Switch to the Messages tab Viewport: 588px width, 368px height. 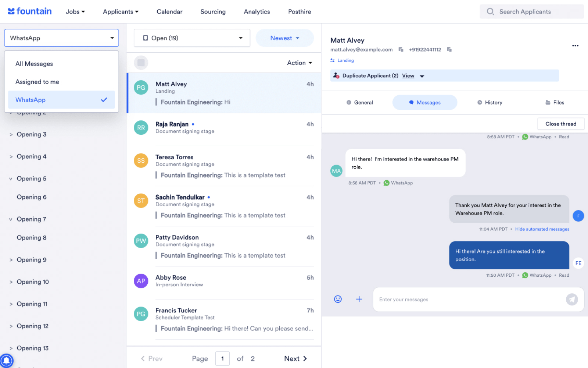point(425,102)
